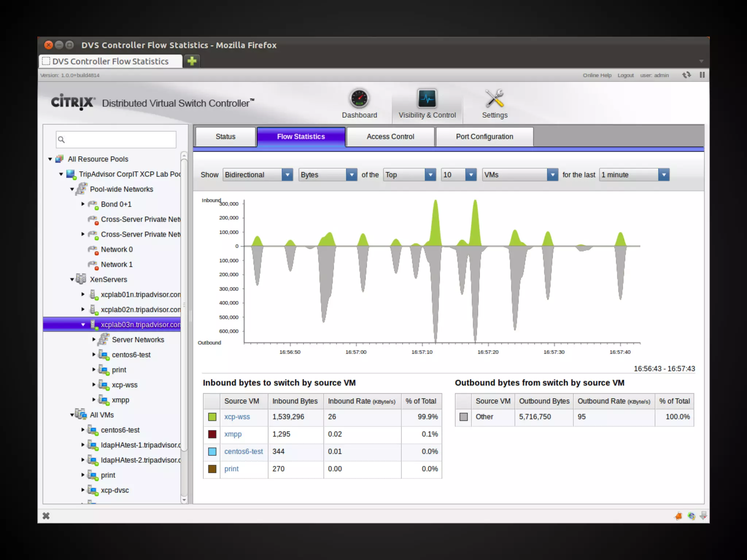Collapse the All VMs tree node
The height and width of the screenshot is (560, 747).
[x=72, y=415]
